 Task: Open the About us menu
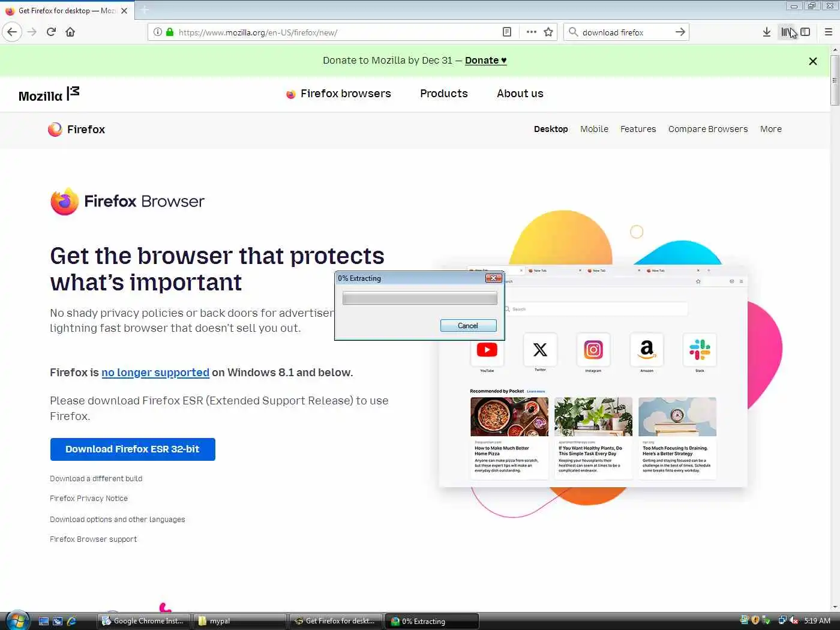[x=520, y=94]
